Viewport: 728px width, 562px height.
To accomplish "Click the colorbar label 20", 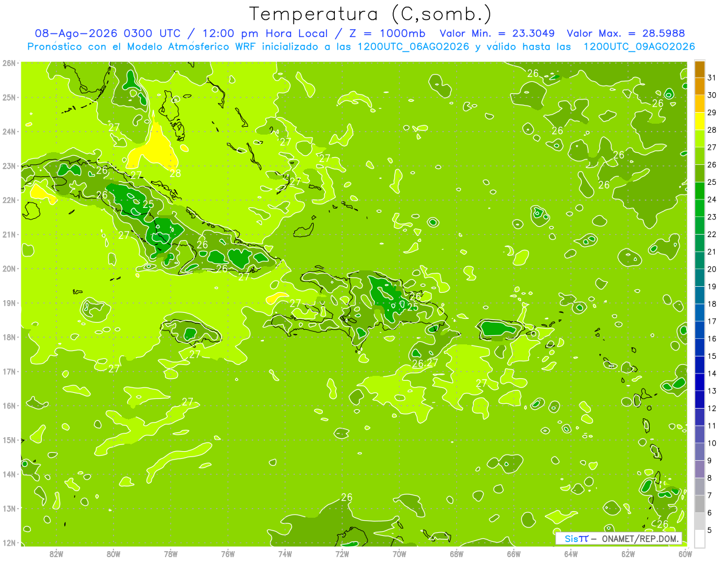I will pyautogui.click(x=712, y=269).
